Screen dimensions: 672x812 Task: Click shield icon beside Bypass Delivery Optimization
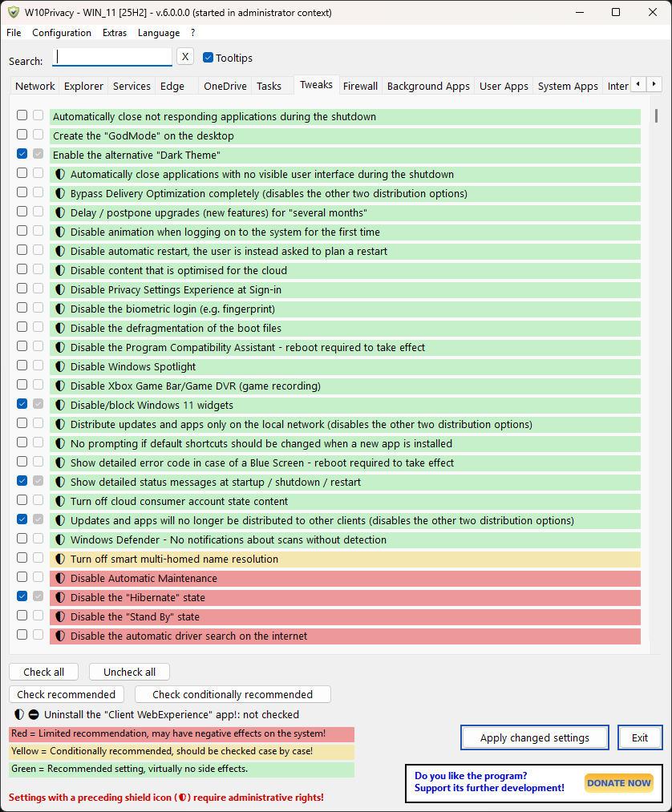tap(60, 194)
